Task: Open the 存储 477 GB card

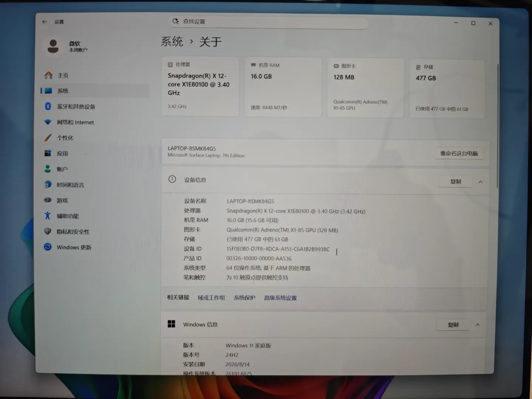Action: pos(447,89)
